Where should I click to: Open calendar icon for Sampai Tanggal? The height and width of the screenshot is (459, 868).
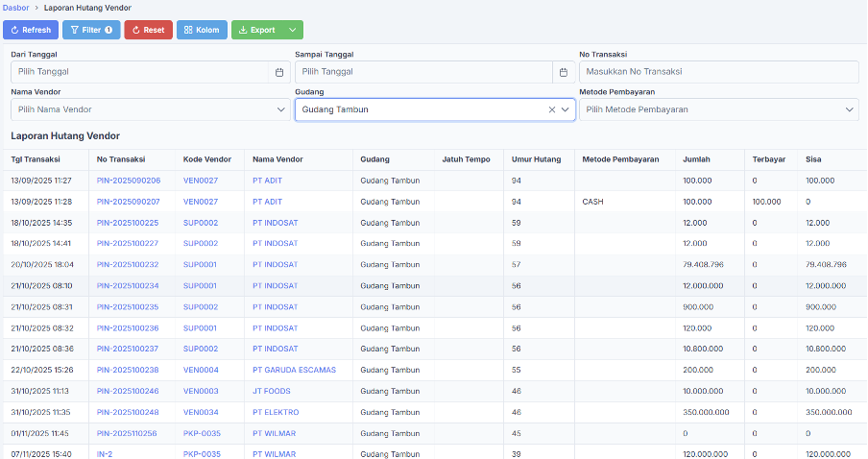click(564, 72)
